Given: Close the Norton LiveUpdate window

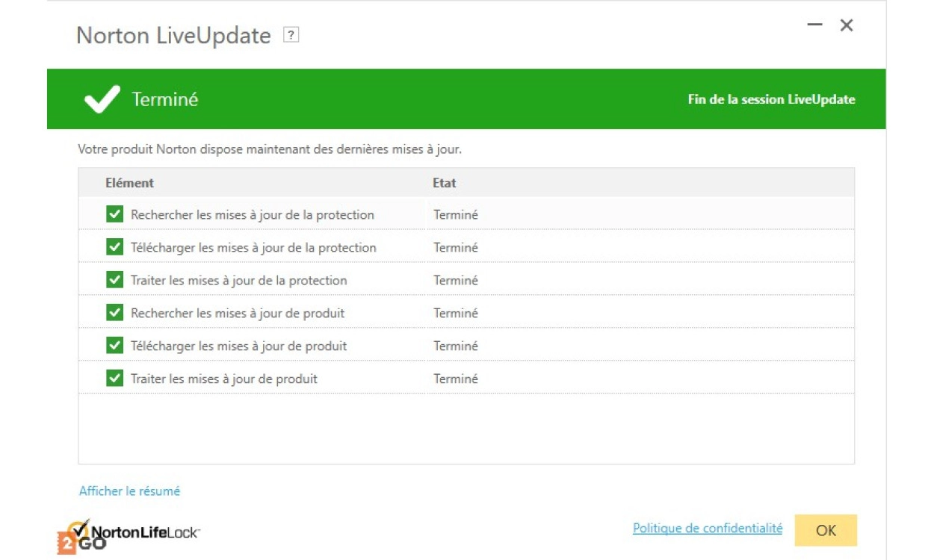Looking at the screenshot, I should tap(847, 25).
